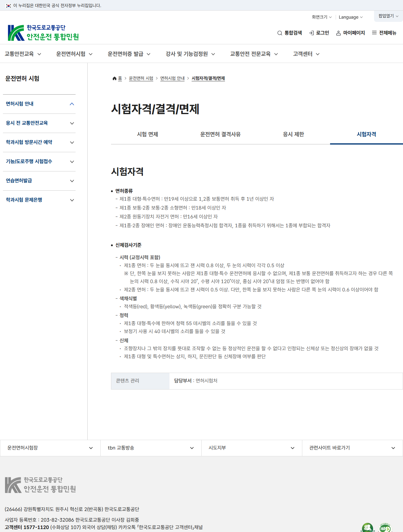This screenshot has height=532, width=403.
Task: Click the 고객센터 1577-1120 footer text
Action: point(27,527)
